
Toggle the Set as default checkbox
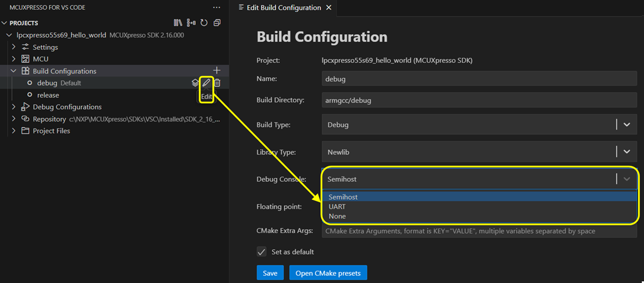tap(261, 251)
